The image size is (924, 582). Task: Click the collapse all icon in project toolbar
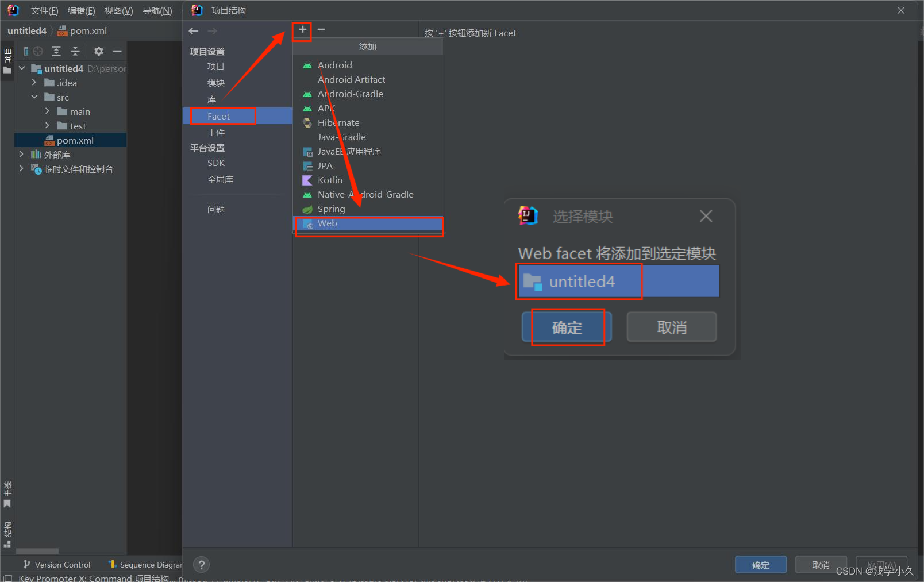75,51
